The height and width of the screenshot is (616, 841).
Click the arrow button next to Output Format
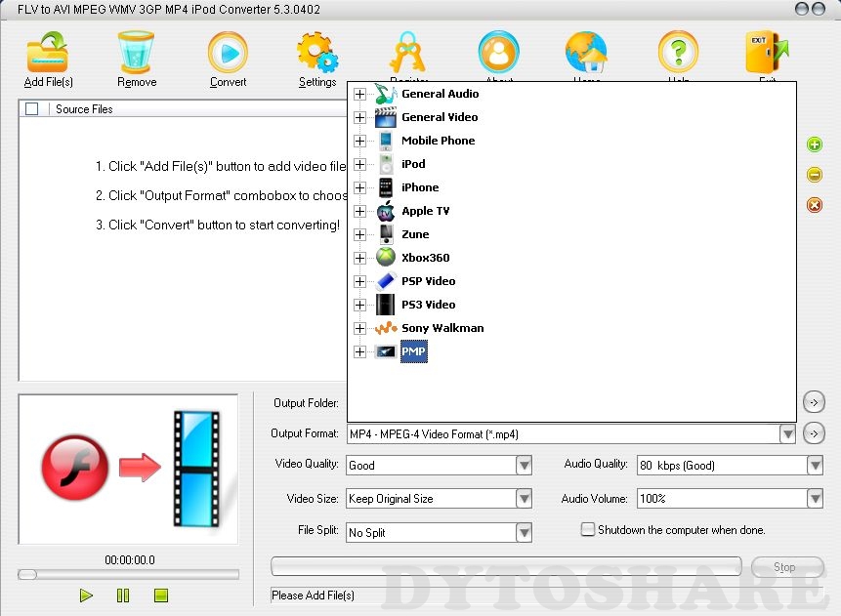pos(814,433)
